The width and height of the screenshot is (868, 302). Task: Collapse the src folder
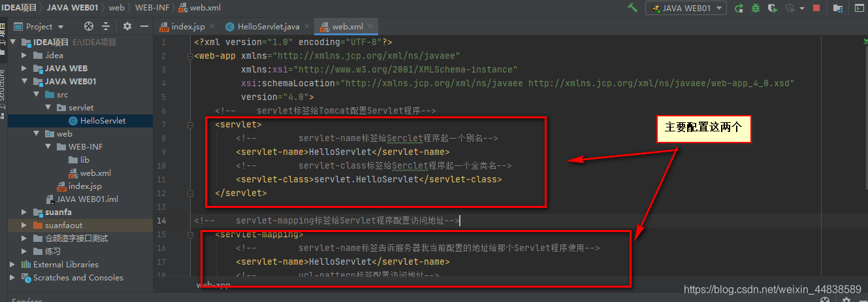tap(37, 95)
